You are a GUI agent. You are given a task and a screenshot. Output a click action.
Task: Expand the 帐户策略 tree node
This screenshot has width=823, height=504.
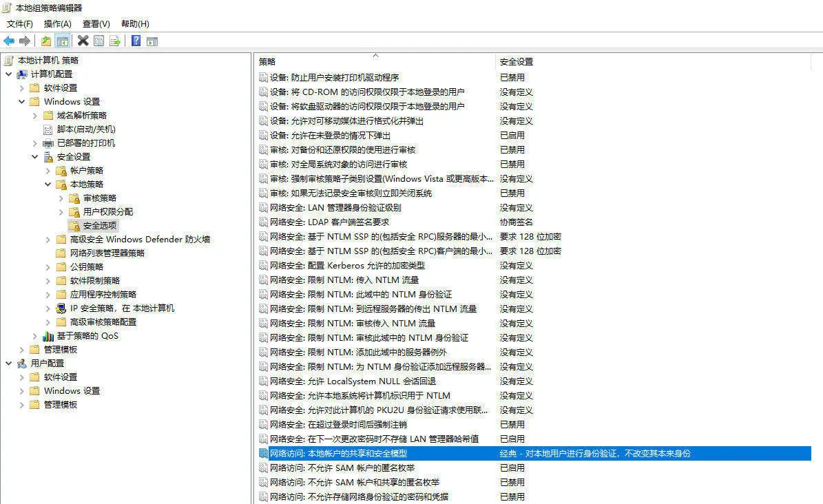pyautogui.click(x=48, y=171)
